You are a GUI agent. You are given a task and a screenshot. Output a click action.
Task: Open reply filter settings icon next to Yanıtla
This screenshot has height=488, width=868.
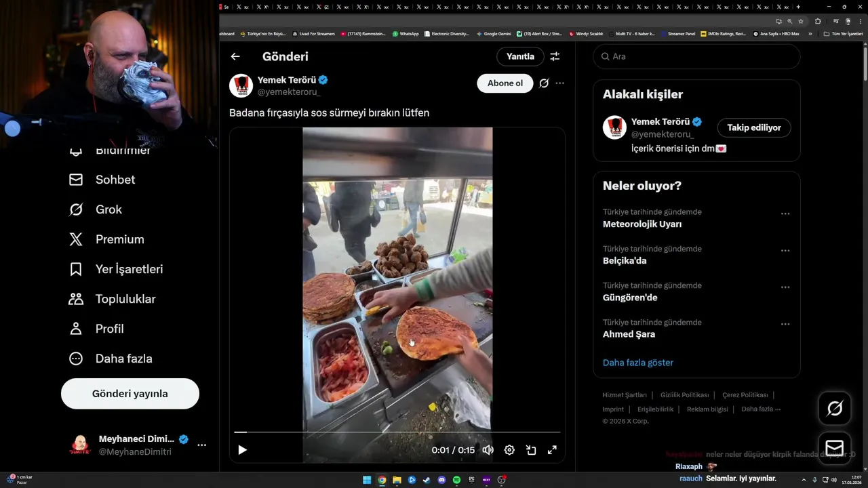[555, 56]
